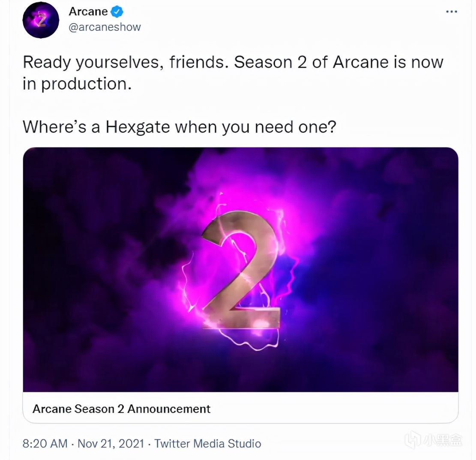Open the 8:20 AM timestamp link
The image size is (476, 460).
click(45, 443)
